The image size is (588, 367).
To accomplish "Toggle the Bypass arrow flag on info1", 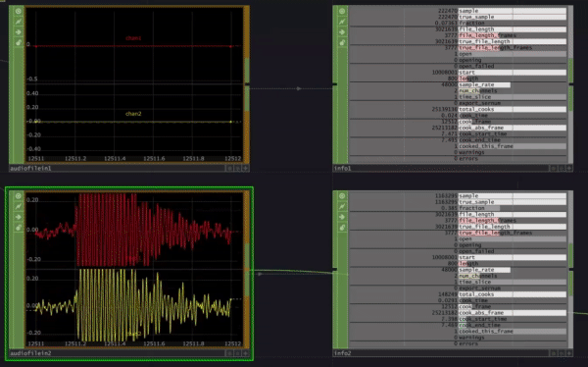I will click(x=342, y=32).
